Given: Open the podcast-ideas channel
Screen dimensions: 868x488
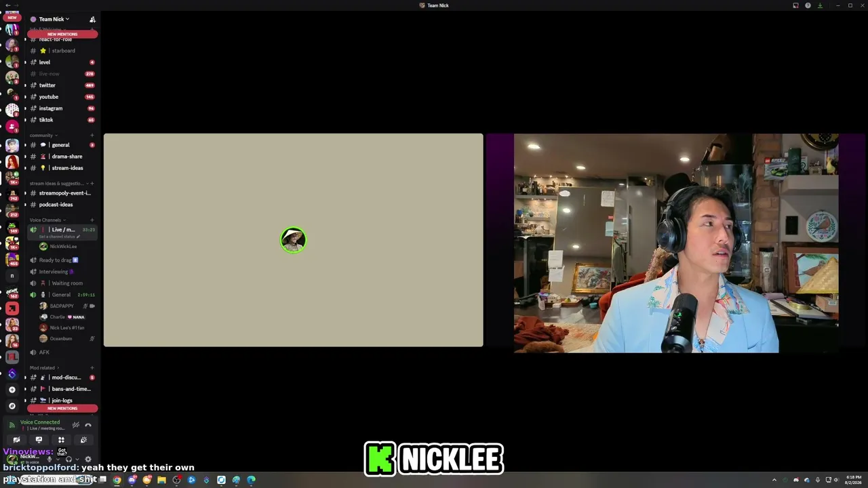Looking at the screenshot, I should click(62, 205).
